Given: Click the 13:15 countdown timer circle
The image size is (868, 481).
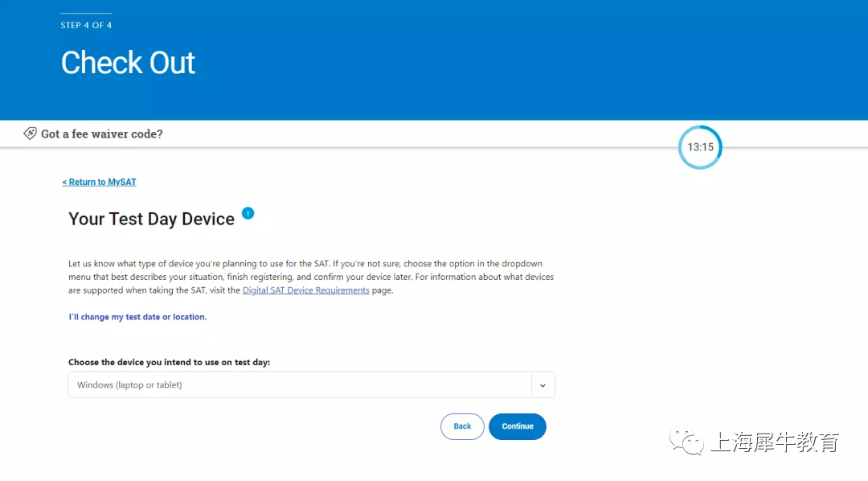Looking at the screenshot, I should point(700,147).
